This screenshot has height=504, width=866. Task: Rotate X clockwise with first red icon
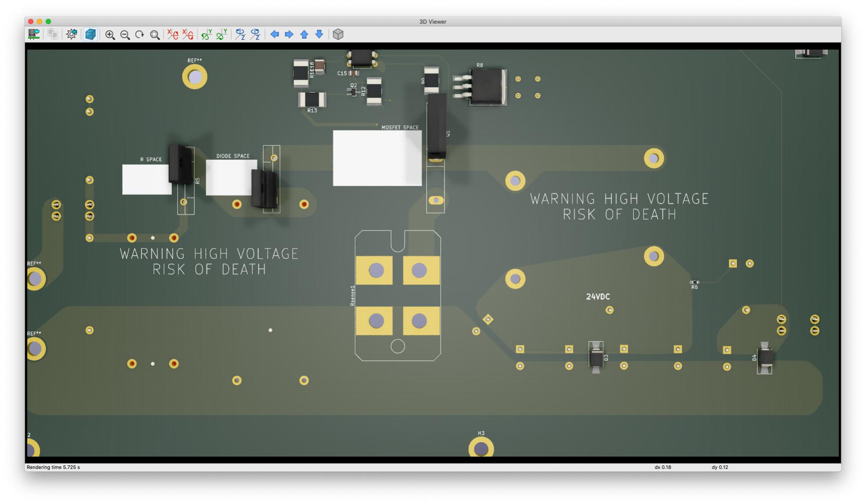pos(173,34)
